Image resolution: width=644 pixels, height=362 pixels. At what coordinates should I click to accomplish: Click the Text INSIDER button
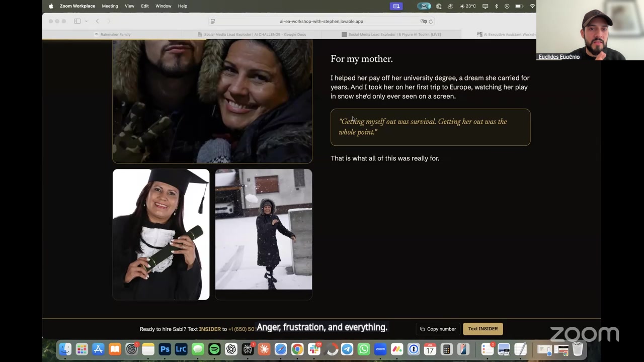pos(483,329)
